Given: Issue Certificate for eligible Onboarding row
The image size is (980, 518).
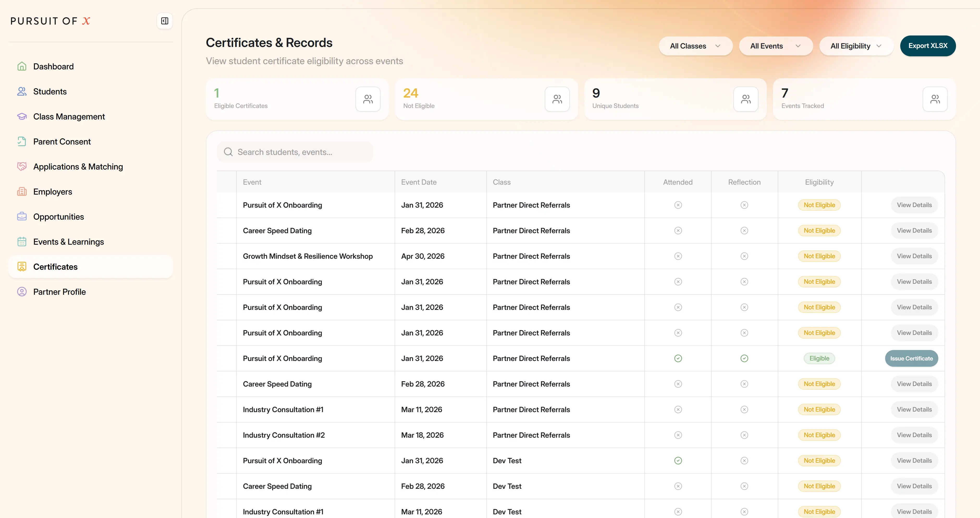Looking at the screenshot, I should (911, 358).
